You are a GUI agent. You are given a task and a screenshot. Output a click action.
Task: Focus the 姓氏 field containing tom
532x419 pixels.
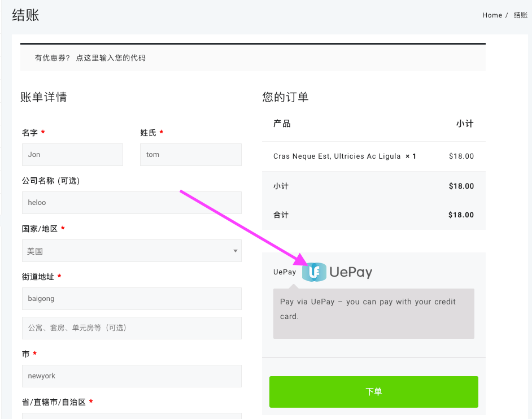pos(191,155)
